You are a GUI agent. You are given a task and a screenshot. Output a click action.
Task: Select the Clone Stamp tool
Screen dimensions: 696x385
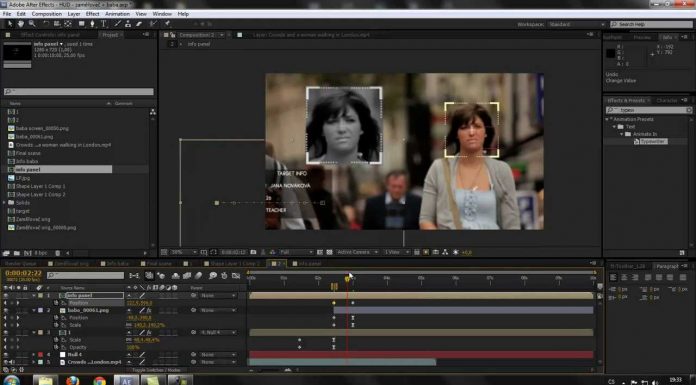tap(128, 24)
